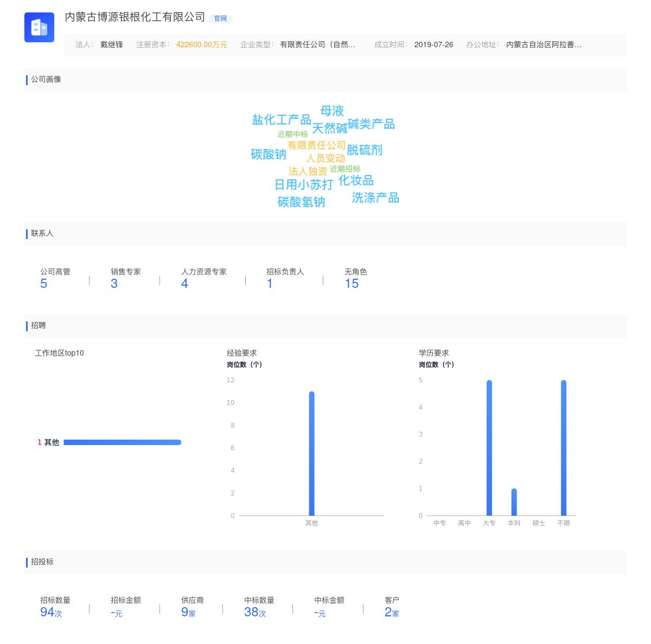Click 无角色 contact count 15
The width and height of the screenshot is (651, 644).
click(x=352, y=283)
